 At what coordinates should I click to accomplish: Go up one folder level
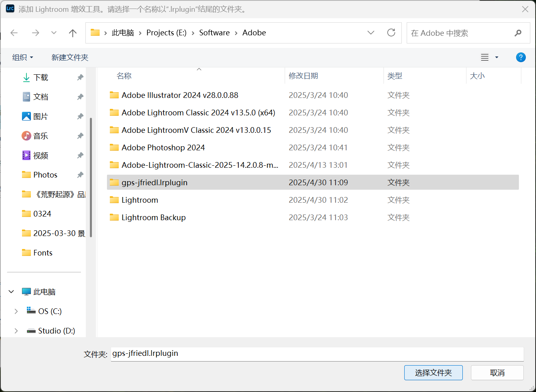(x=73, y=33)
